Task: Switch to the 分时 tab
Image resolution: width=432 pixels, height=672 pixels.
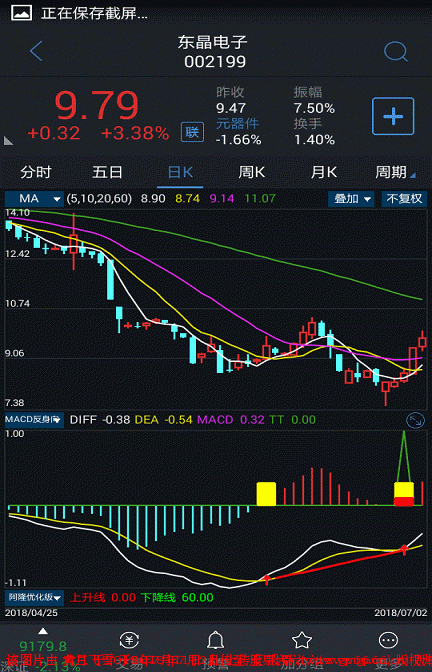Action: (36, 172)
